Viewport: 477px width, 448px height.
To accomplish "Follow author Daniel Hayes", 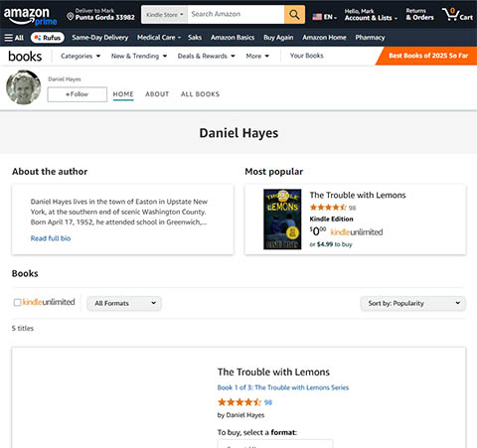I will [78, 94].
